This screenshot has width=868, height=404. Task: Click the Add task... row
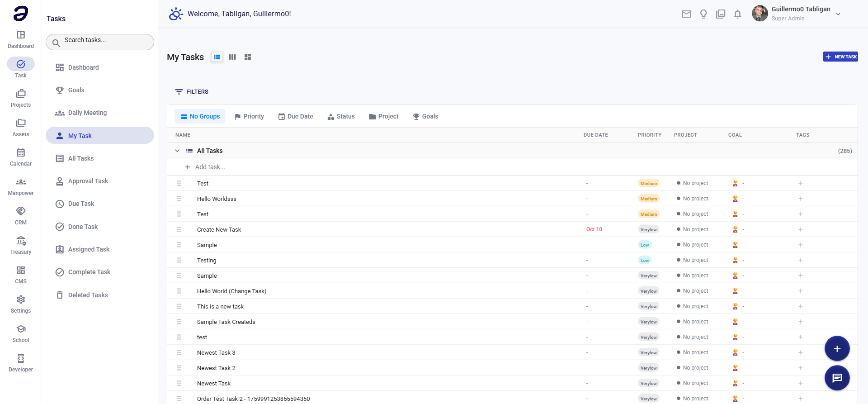pyautogui.click(x=512, y=167)
